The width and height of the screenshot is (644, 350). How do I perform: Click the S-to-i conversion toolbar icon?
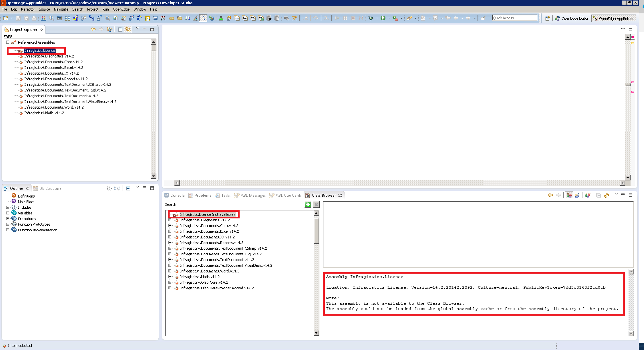91,18
